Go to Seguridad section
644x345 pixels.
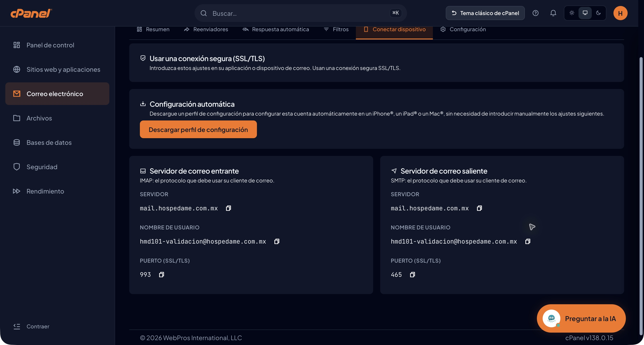click(x=57, y=167)
